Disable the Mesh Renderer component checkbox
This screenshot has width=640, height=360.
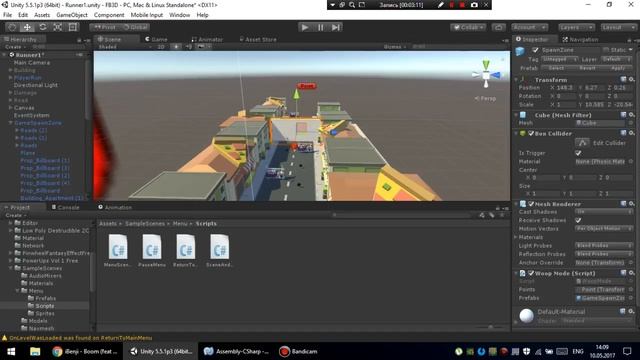[531, 204]
